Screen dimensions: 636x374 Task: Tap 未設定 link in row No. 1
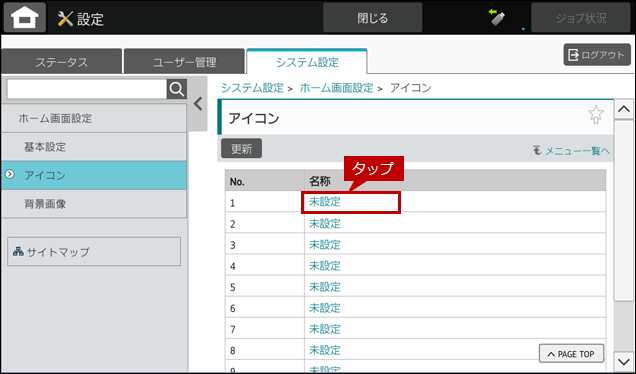tap(324, 202)
